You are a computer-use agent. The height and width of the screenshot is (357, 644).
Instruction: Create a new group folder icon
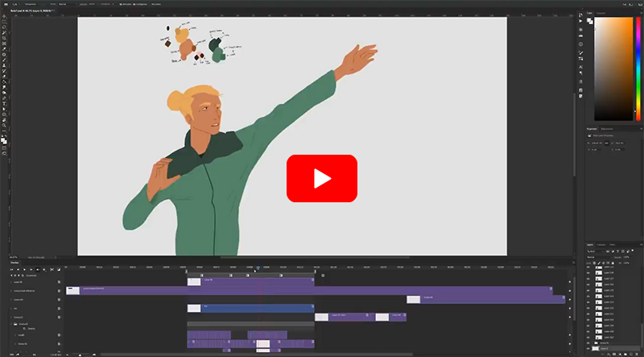coord(625,354)
